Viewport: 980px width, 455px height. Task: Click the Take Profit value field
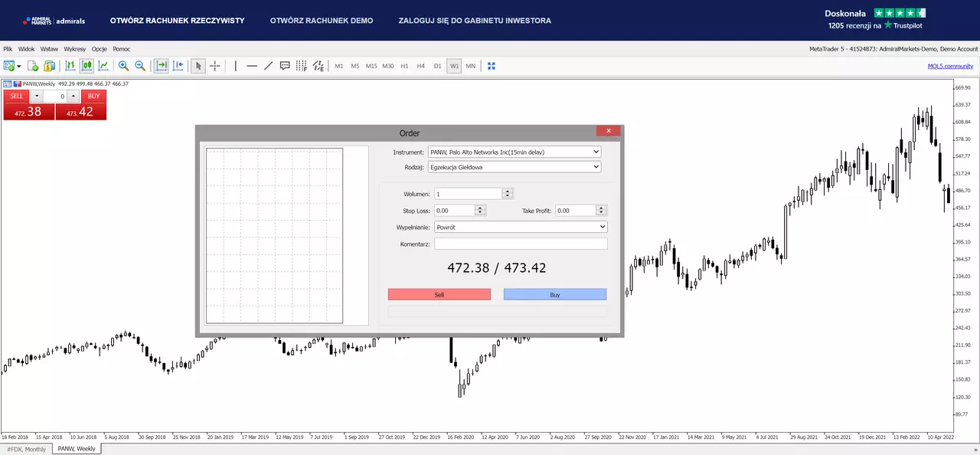[576, 210]
